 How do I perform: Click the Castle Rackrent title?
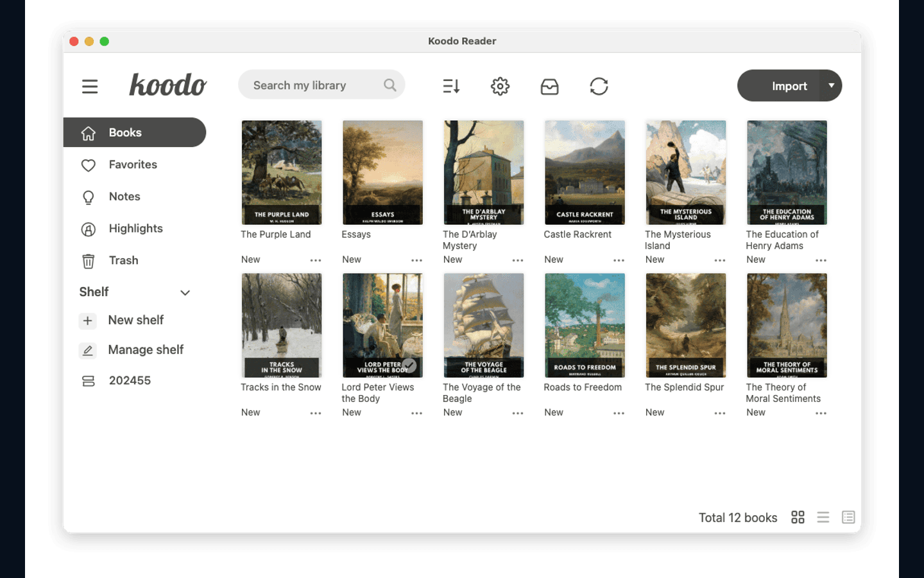pyautogui.click(x=577, y=234)
